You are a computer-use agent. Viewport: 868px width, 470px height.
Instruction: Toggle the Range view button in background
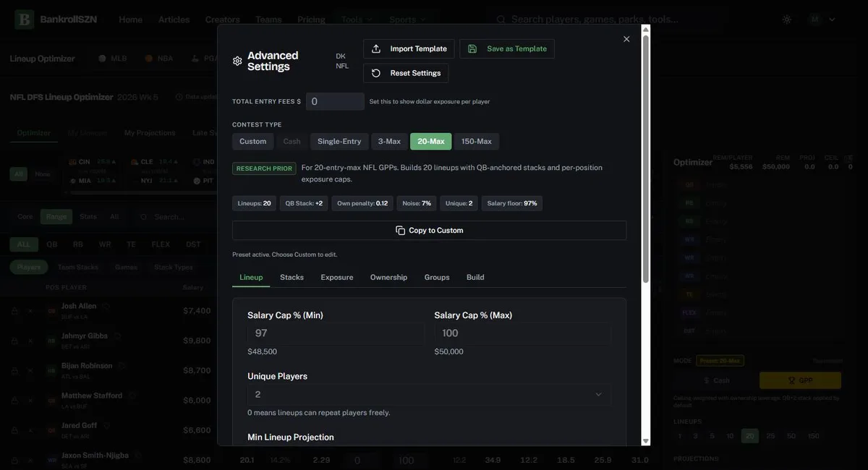click(x=56, y=217)
